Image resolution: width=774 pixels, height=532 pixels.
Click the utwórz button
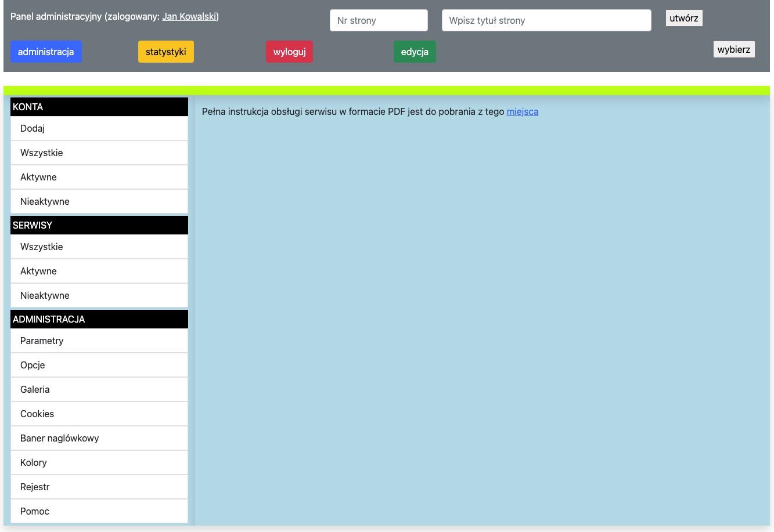(683, 18)
